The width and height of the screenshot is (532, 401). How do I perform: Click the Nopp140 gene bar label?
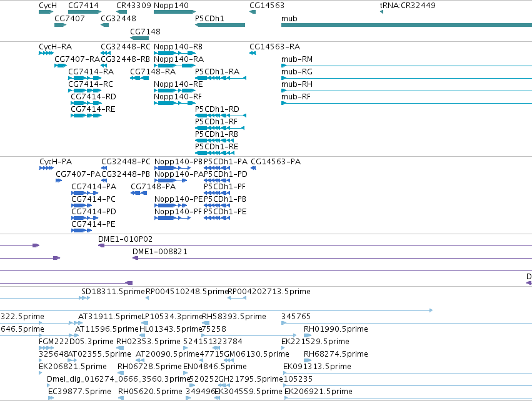click(x=171, y=6)
